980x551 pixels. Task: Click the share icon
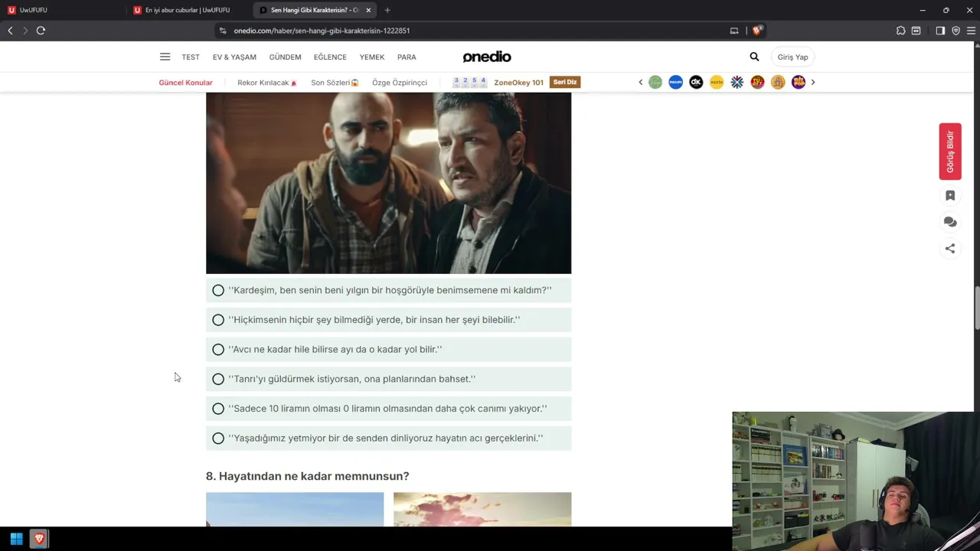pyautogui.click(x=950, y=248)
